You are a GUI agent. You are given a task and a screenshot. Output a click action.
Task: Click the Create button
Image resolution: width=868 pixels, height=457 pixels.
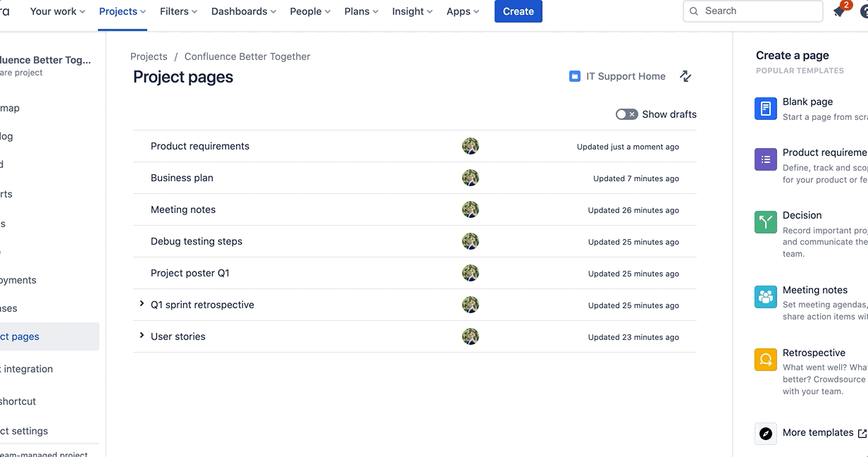pyautogui.click(x=518, y=11)
